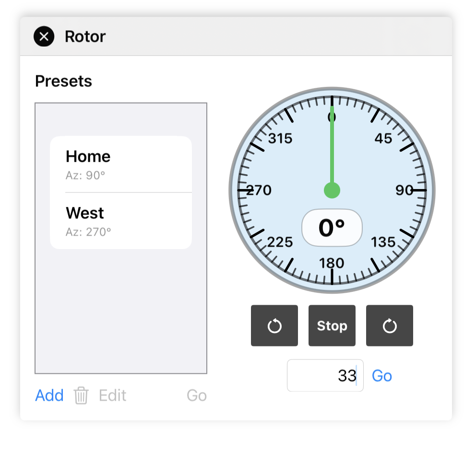This screenshot has height=453, width=476.
Task: Click the 90 mark on the compass dial
Action: [x=405, y=191]
